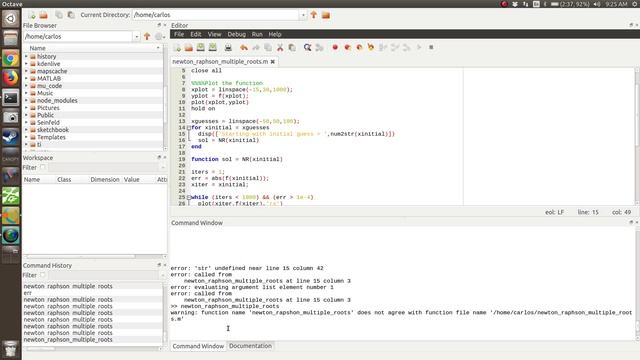Open Firefox from the launcher
Screen dimensions: 640x360
coord(11,78)
